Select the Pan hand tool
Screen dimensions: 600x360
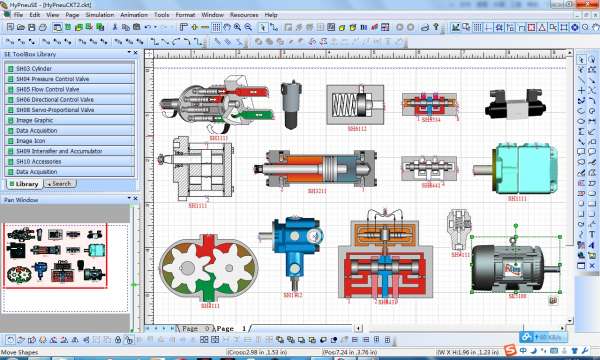coord(227,27)
